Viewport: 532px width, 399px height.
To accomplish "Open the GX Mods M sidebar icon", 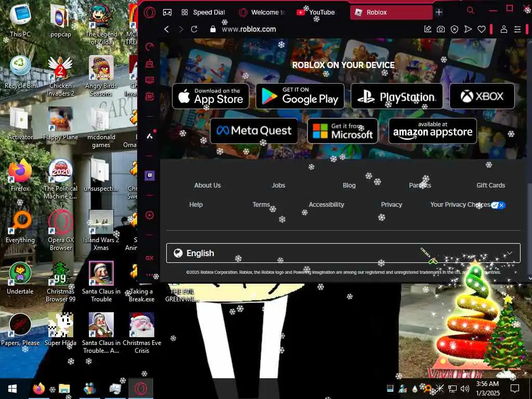I will click(x=150, y=97).
